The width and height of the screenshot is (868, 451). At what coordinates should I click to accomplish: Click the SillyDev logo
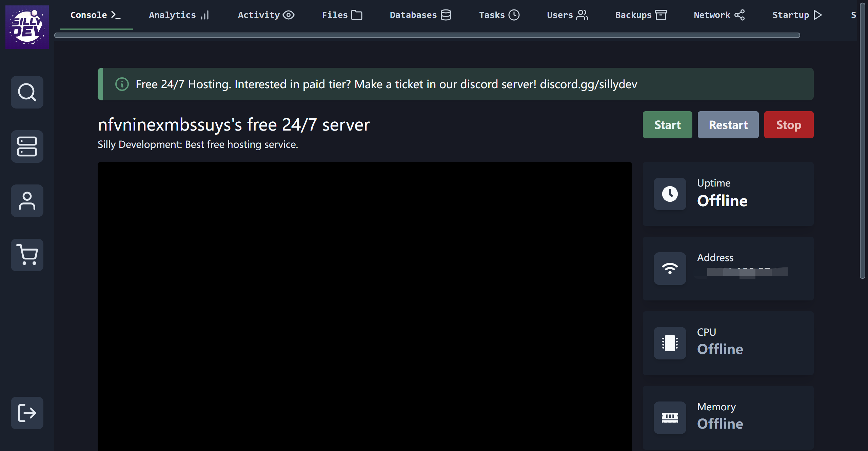click(27, 27)
